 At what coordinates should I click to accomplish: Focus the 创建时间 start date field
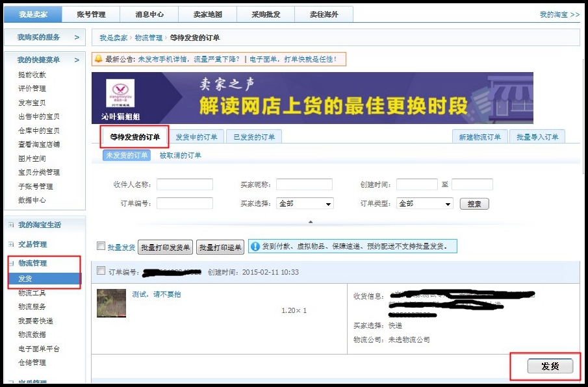(x=416, y=184)
